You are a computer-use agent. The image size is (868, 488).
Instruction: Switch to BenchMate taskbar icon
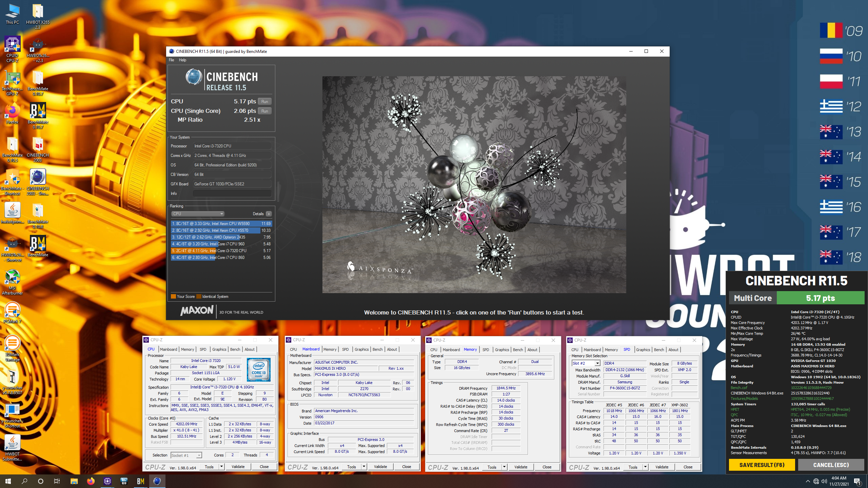(x=140, y=481)
